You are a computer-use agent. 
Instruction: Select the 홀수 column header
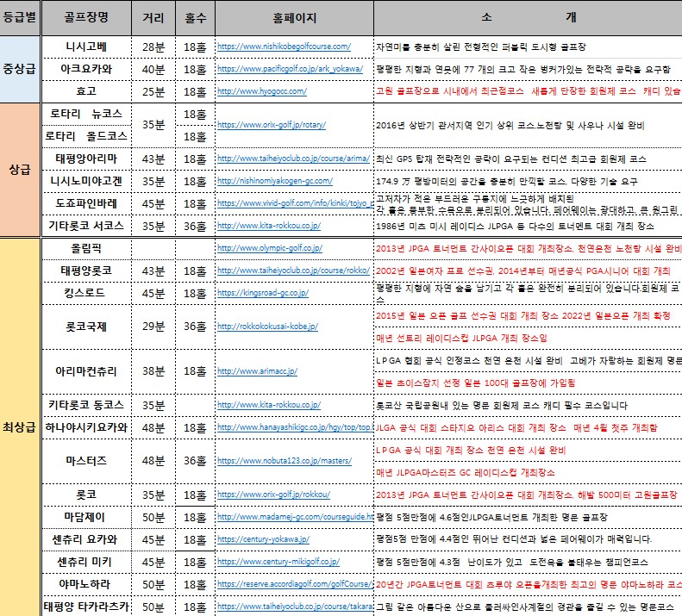pos(196,18)
